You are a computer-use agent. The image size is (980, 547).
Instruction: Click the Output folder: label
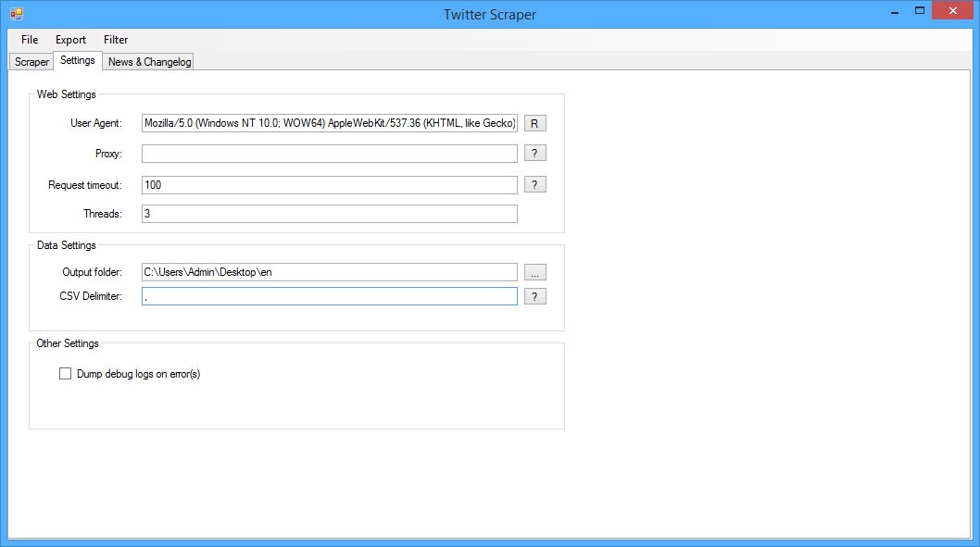[92, 272]
